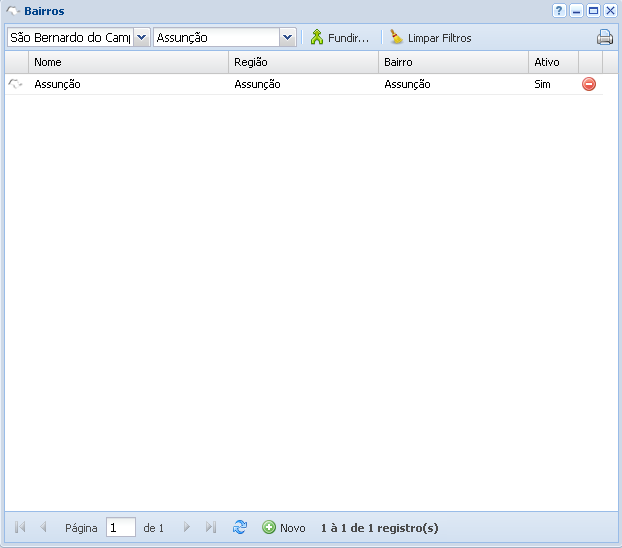Open the São Bernardo do Campo dropdown
Viewport: 622px width, 548px height.
[x=141, y=37]
